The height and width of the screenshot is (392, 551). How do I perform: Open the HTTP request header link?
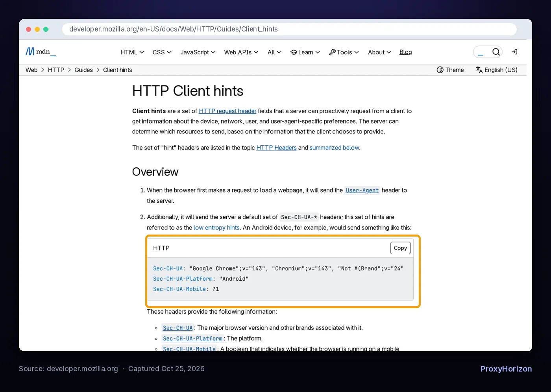[x=227, y=111]
